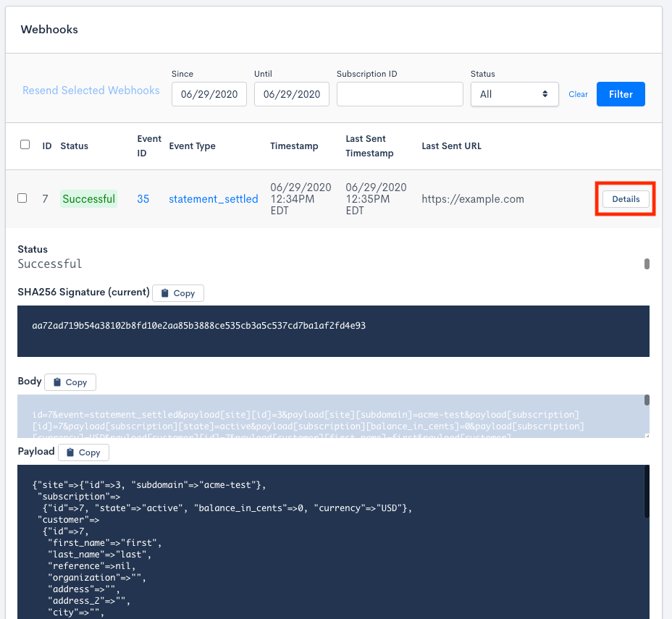Click the Successful status badge

tap(89, 199)
